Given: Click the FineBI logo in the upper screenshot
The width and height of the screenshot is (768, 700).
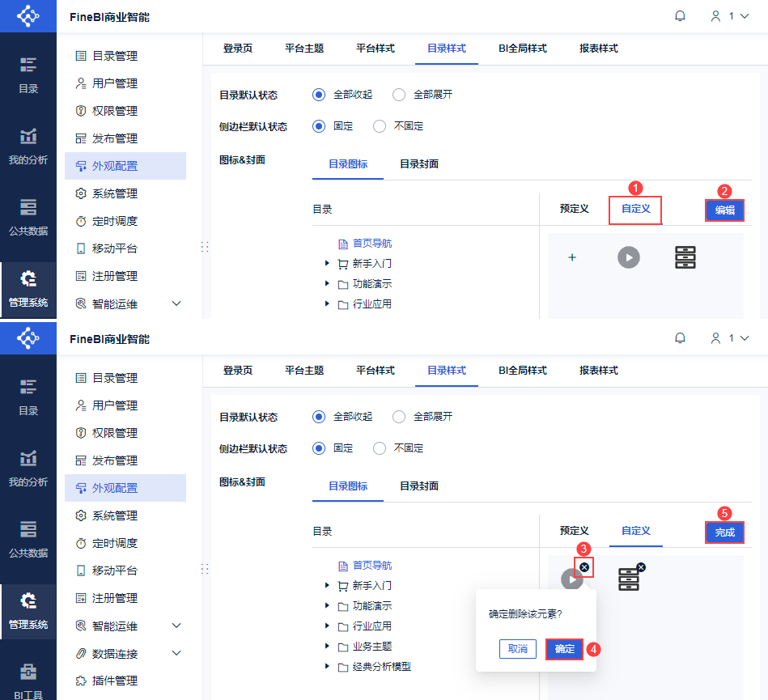Looking at the screenshot, I should [28, 16].
